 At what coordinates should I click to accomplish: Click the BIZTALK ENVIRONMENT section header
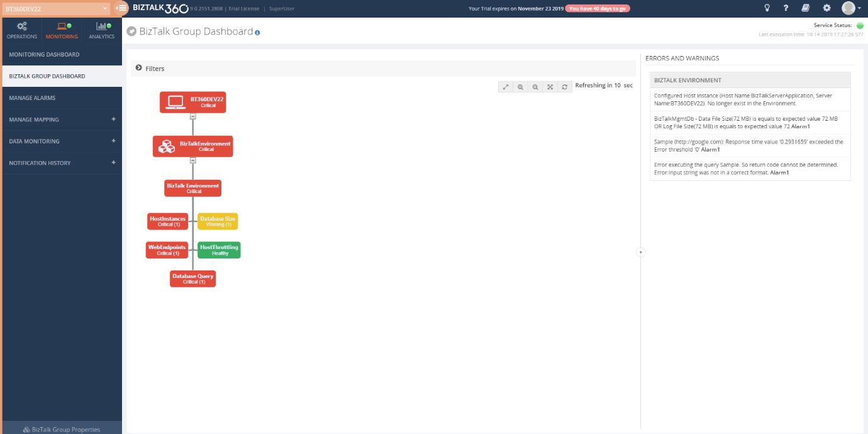750,80
